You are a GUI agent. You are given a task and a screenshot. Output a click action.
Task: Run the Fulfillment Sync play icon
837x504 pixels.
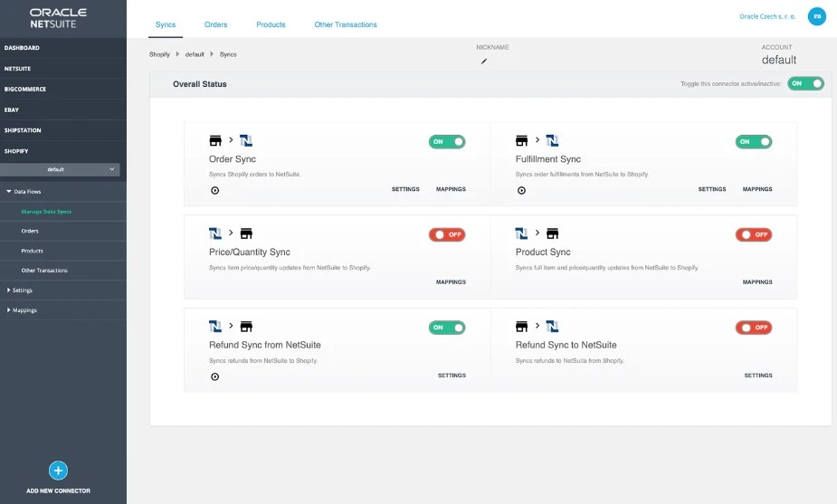521,190
